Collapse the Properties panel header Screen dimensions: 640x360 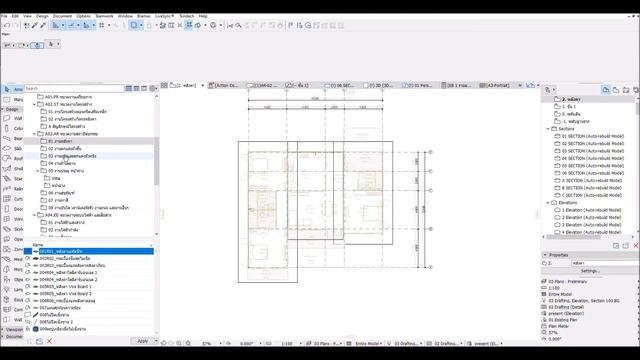pos(545,255)
